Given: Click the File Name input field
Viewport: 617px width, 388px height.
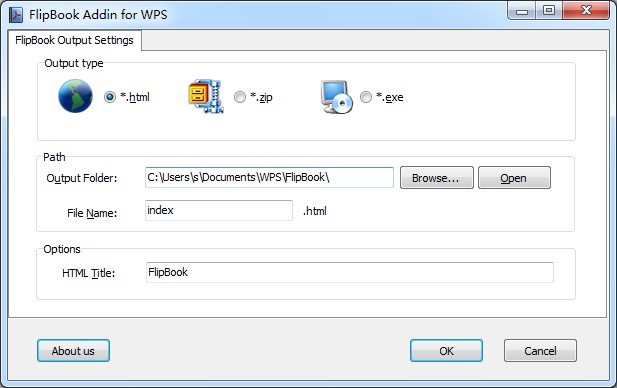Looking at the screenshot, I should (x=219, y=211).
